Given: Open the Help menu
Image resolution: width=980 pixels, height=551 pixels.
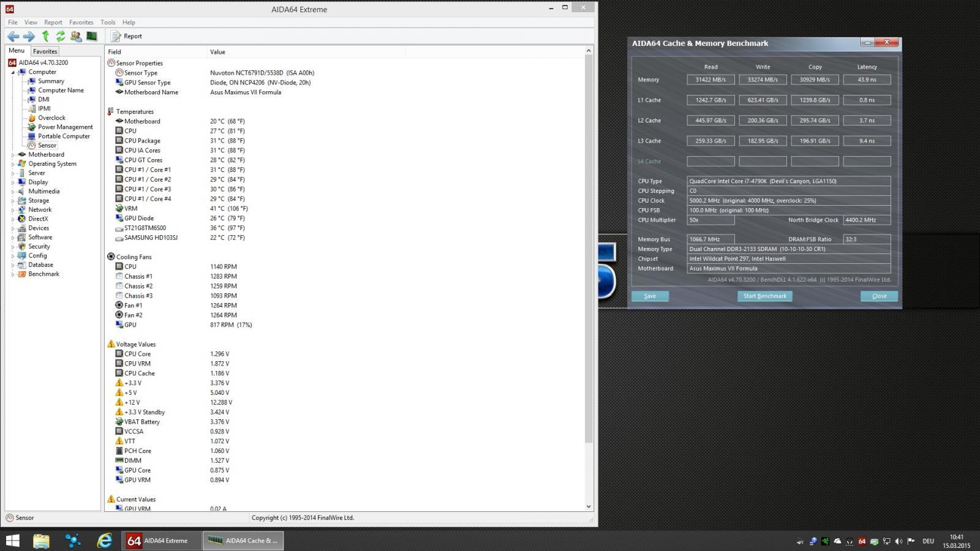Looking at the screenshot, I should (x=129, y=22).
